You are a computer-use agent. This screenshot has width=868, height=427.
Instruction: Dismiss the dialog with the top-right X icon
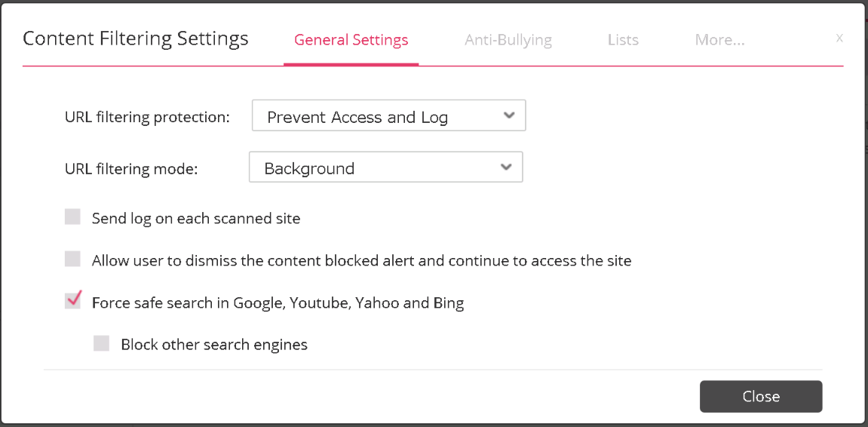point(839,38)
